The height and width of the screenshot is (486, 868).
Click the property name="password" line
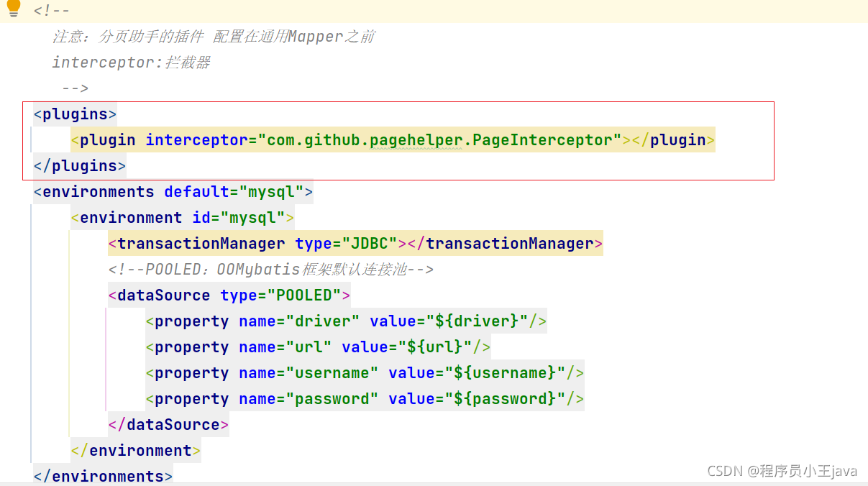(365, 398)
